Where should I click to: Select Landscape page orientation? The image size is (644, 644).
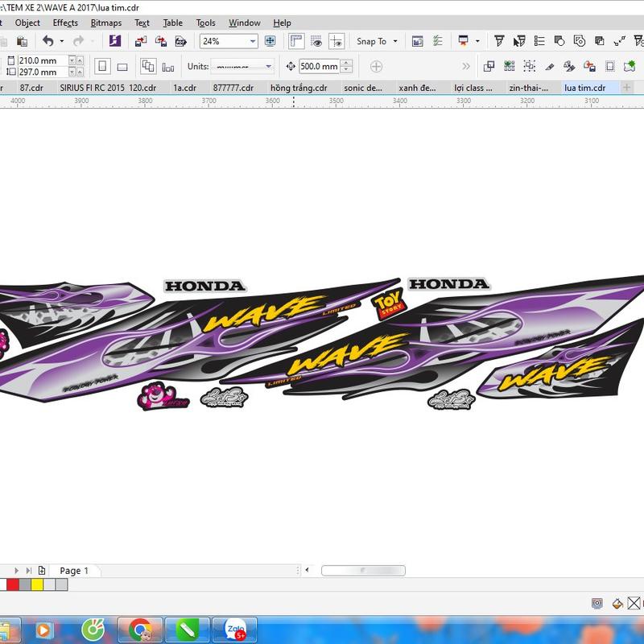(122, 67)
